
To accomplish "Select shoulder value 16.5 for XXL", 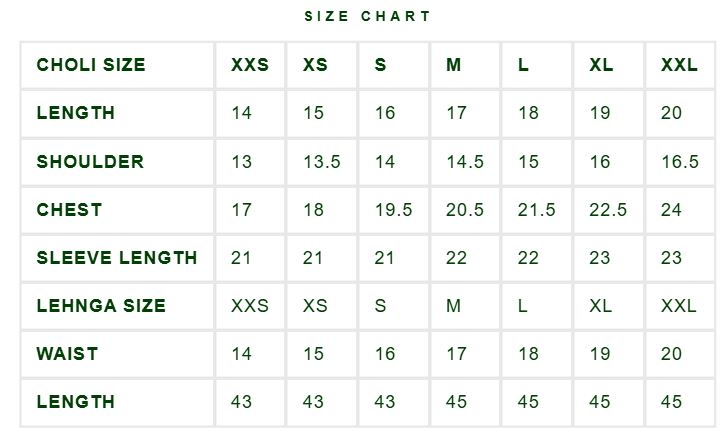I will click(680, 162).
